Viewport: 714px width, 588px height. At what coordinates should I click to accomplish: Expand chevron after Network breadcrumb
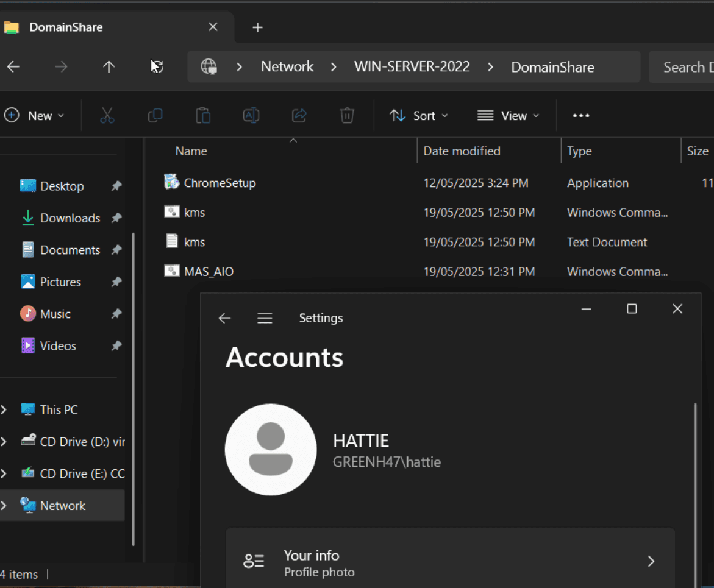pos(334,68)
